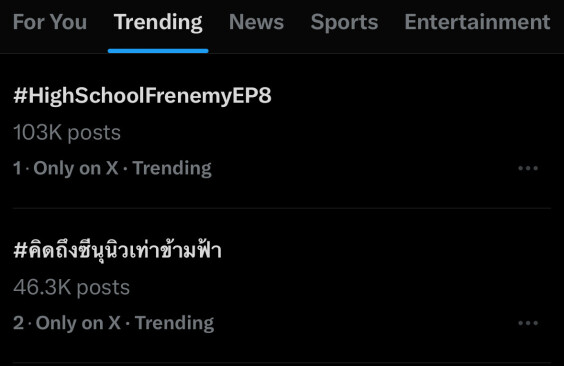
Task: Switch to the Entertainment tab
Action: (477, 22)
